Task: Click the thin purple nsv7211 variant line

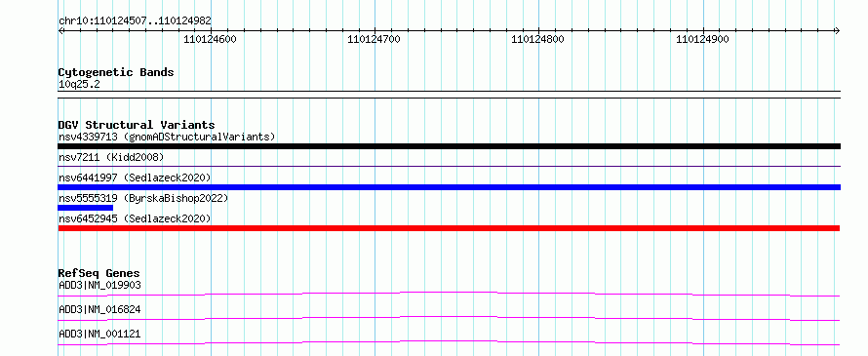Action: [x=449, y=166]
